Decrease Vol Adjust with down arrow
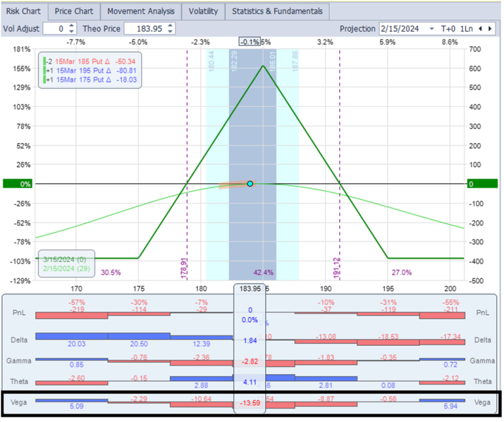Image resolution: width=504 pixels, height=422 pixels. point(72,32)
